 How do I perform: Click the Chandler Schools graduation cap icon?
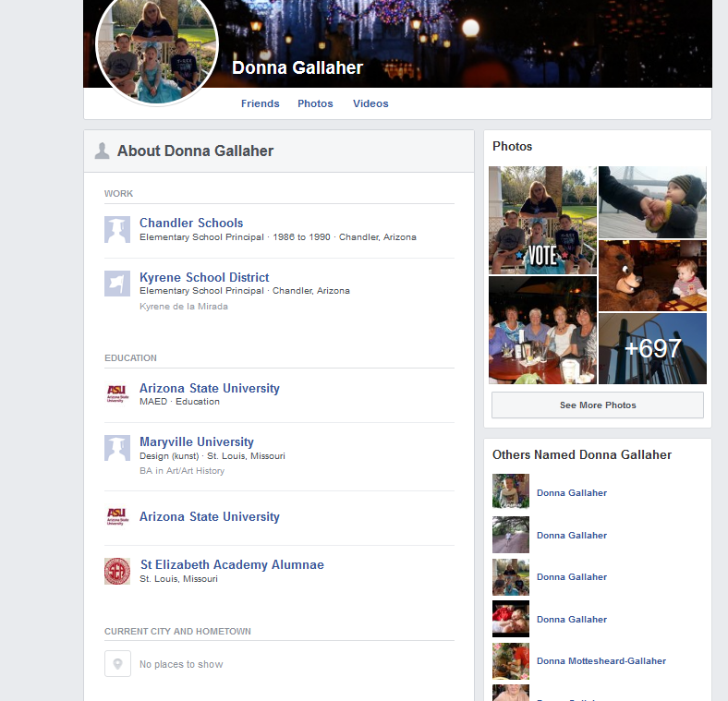click(x=117, y=229)
